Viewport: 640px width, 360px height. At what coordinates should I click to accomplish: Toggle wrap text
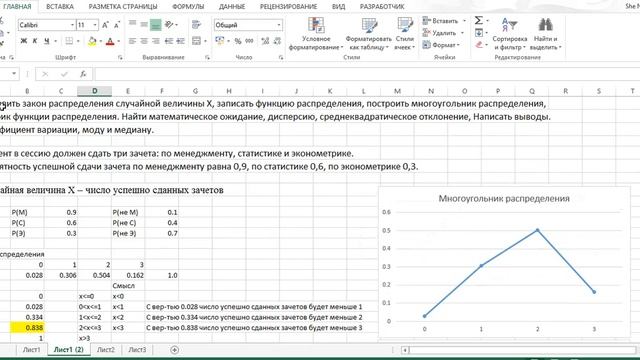196,24
